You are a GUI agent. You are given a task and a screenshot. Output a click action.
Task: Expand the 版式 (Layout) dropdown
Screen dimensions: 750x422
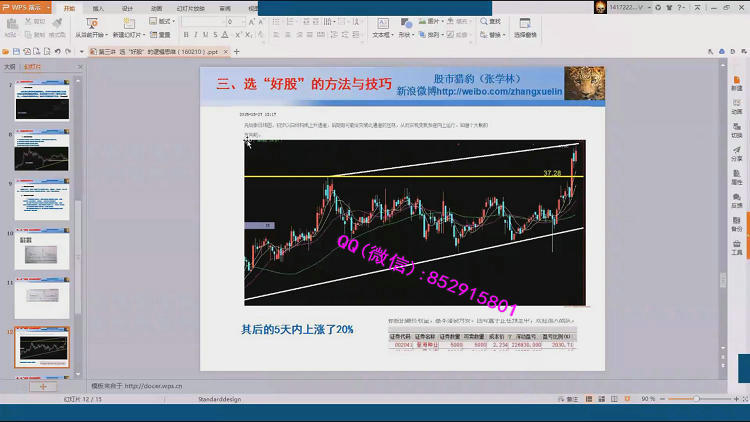click(x=164, y=21)
